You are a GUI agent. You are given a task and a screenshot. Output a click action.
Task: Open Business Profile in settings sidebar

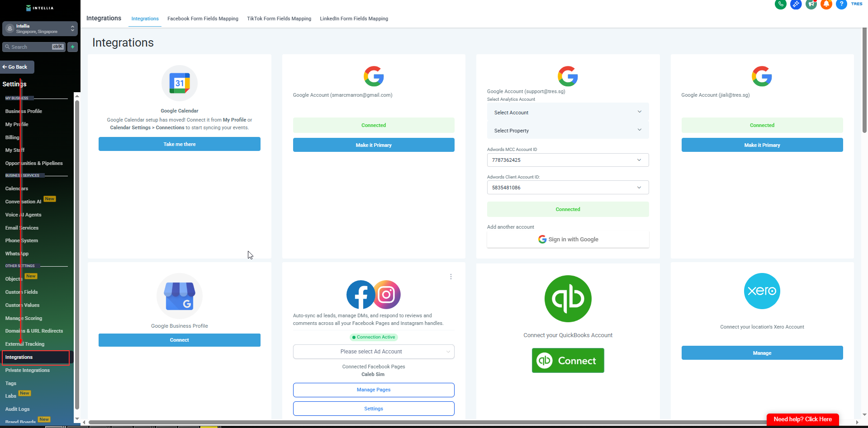[x=24, y=111]
